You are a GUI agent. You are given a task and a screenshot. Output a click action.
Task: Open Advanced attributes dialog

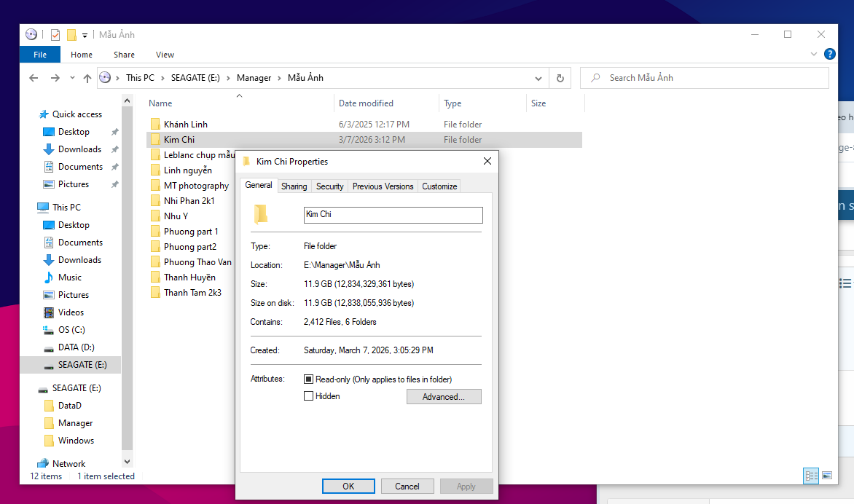tap(444, 397)
